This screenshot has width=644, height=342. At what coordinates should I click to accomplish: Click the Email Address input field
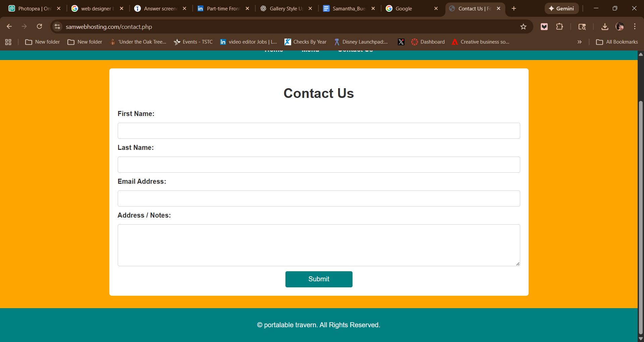(x=319, y=198)
